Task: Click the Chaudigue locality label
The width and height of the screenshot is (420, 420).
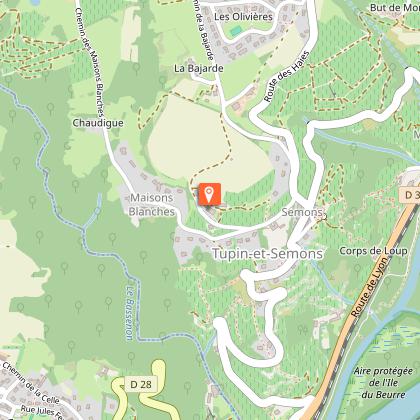Action: 98,123
